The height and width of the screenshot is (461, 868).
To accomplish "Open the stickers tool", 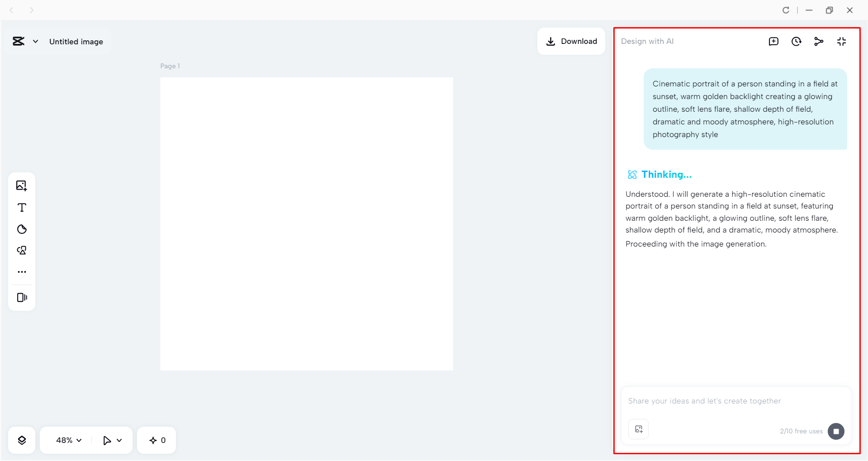I will coord(22,229).
